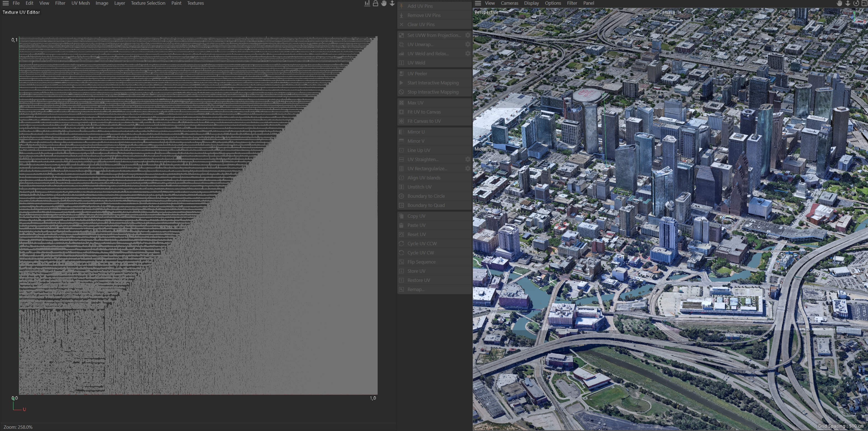This screenshot has height=431, width=868.
Task: Click the UV Peeler command
Action: click(x=434, y=74)
